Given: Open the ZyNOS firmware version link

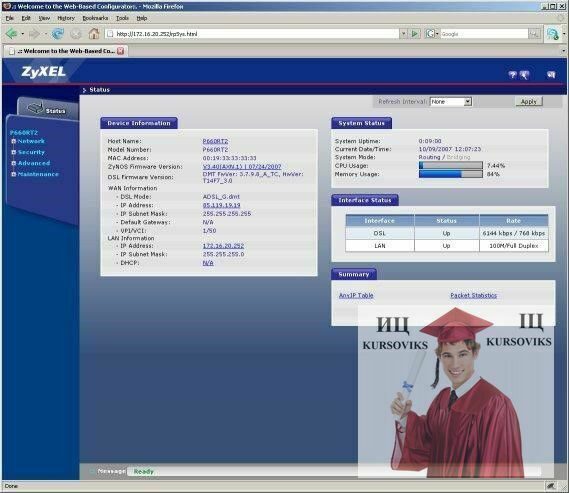Looking at the screenshot, I should [242, 167].
